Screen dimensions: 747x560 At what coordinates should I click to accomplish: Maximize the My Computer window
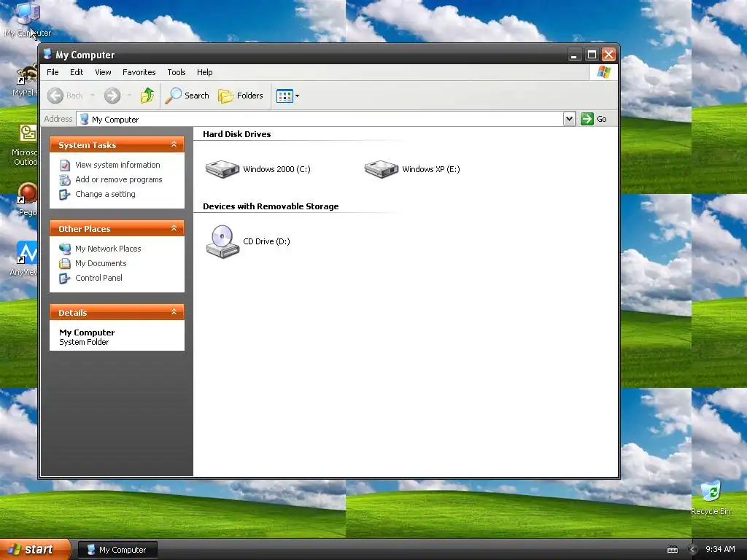click(x=591, y=55)
